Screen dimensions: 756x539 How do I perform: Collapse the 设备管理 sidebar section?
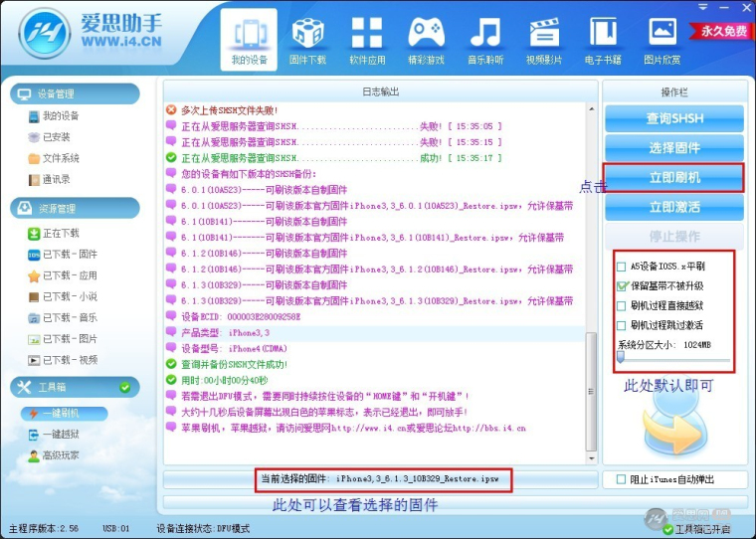click(75, 93)
